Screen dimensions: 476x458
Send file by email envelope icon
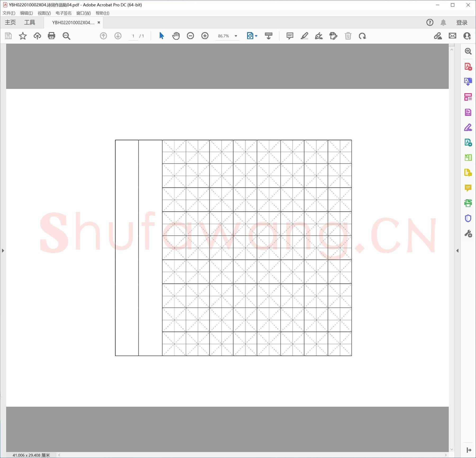coord(452,36)
